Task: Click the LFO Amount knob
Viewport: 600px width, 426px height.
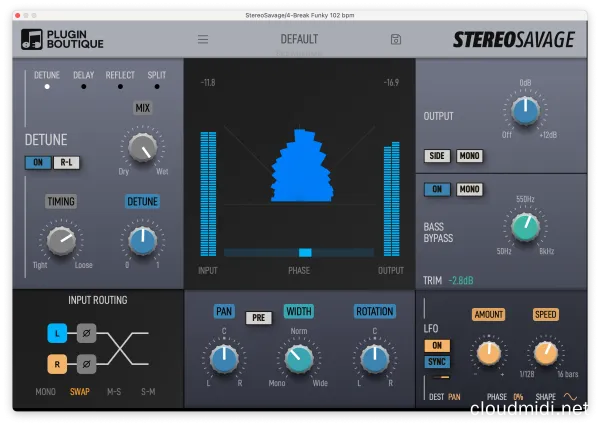Action: (489, 353)
